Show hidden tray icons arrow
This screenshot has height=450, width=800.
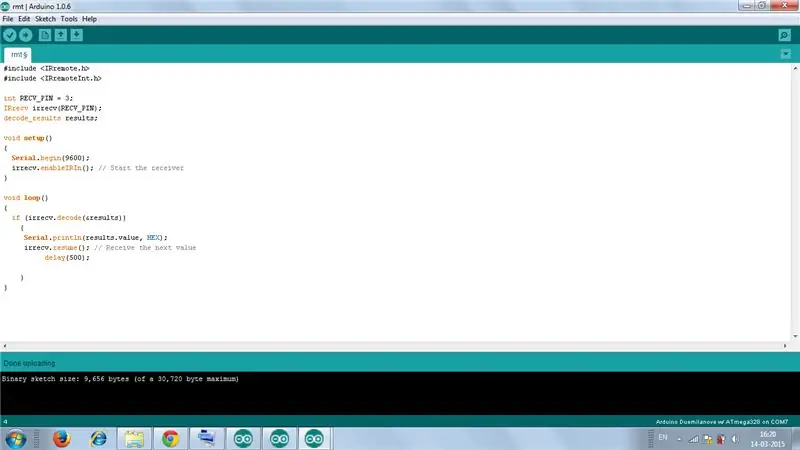679,439
